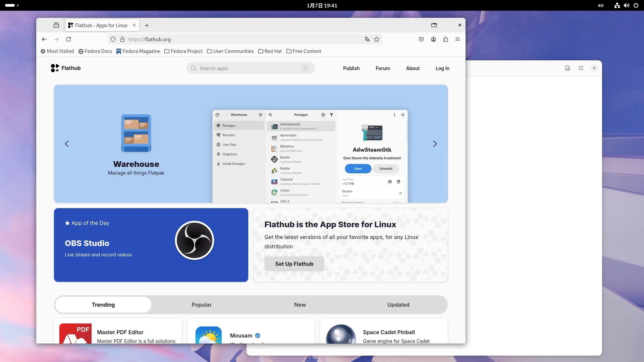This screenshot has height=362, width=644.
Task: Select the Updated tab
Action: pyautogui.click(x=398, y=305)
